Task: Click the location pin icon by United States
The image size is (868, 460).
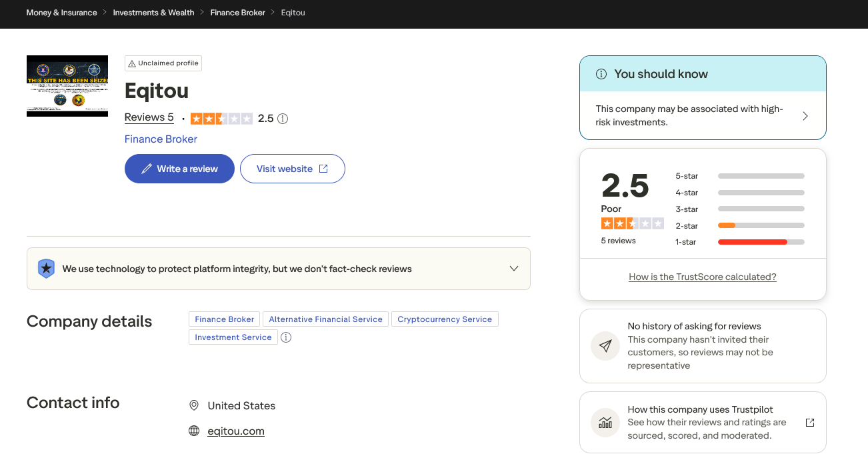Action: tap(194, 405)
